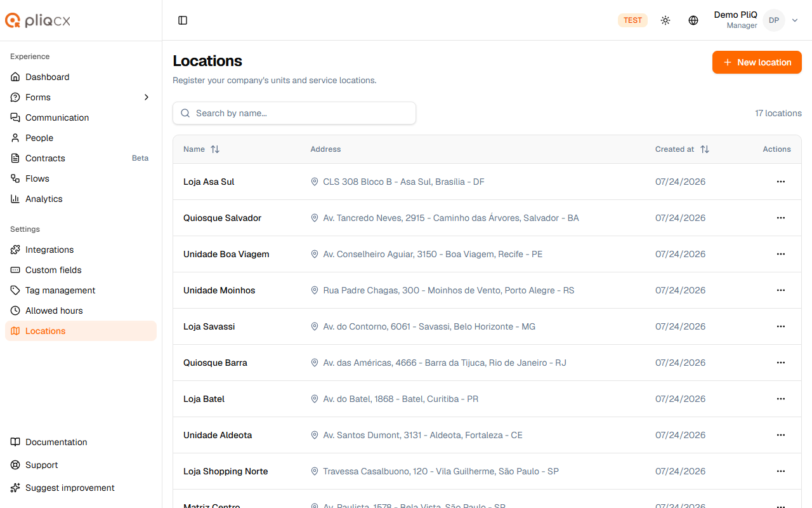Open actions menu for Quiosque Barra
812x508 pixels.
point(781,363)
